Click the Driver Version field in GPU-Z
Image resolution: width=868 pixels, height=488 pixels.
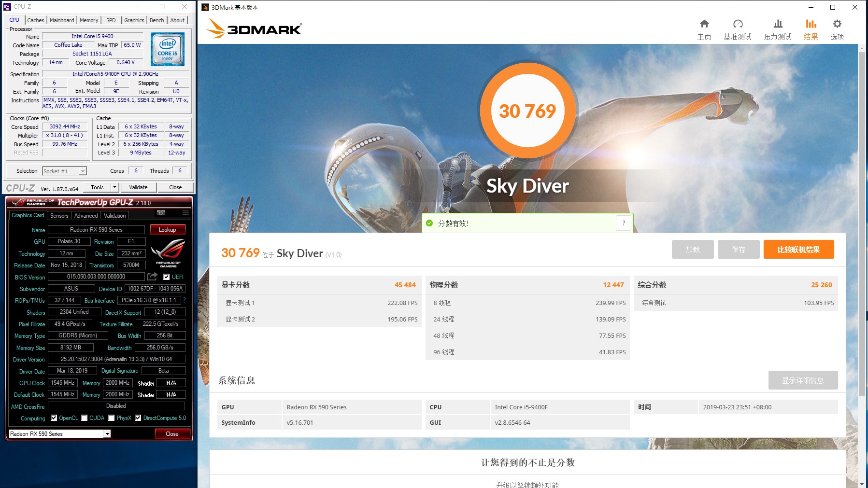pyautogui.click(x=116, y=359)
